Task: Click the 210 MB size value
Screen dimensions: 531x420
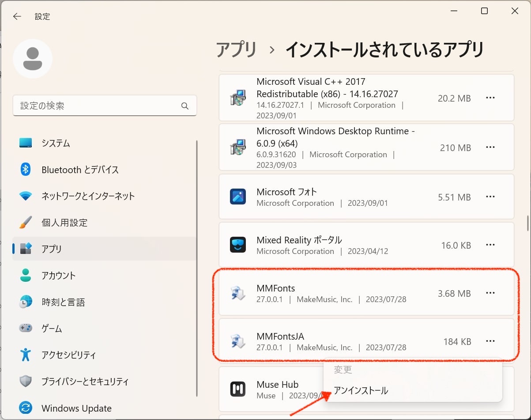Action: click(x=456, y=148)
